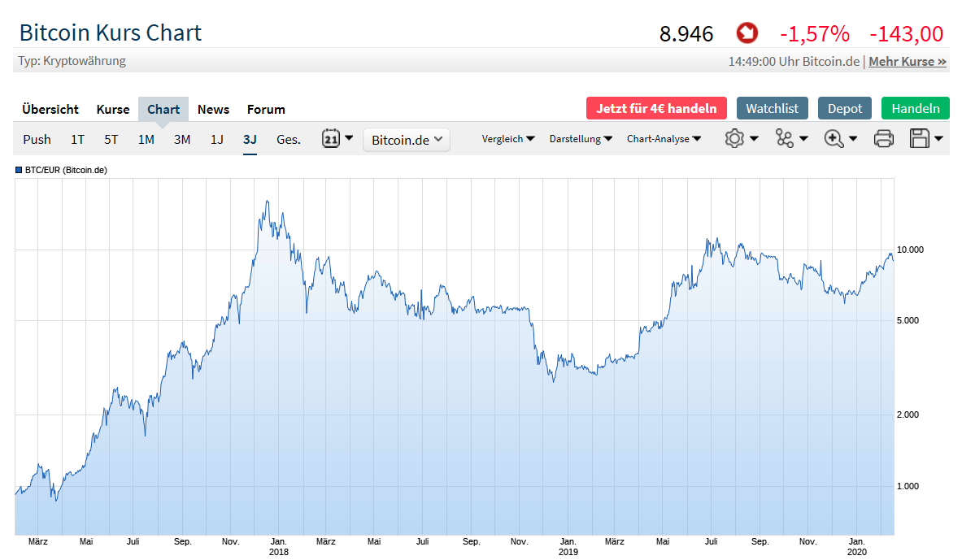
Task: Select the 3J time range
Action: pyautogui.click(x=250, y=139)
